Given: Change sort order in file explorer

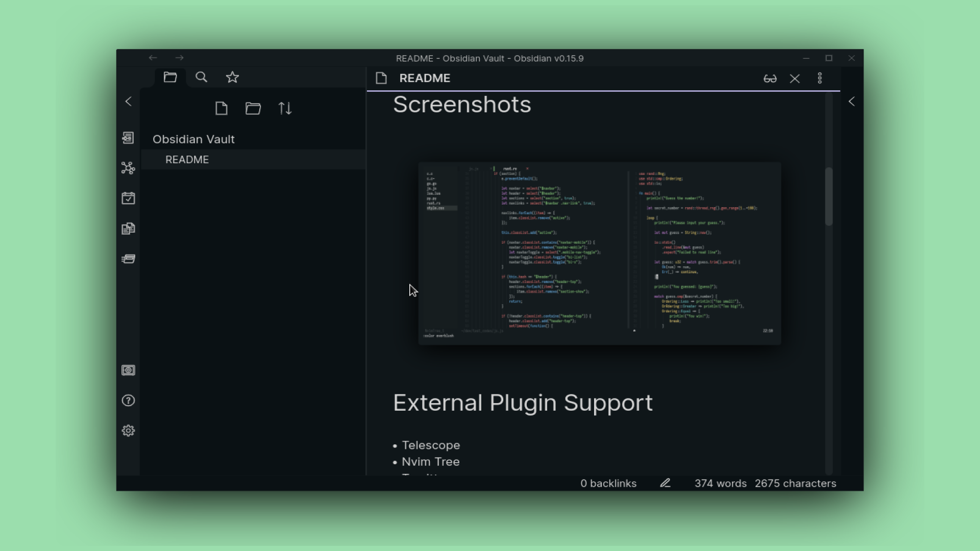Looking at the screenshot, I should click(x=285, y=108).
